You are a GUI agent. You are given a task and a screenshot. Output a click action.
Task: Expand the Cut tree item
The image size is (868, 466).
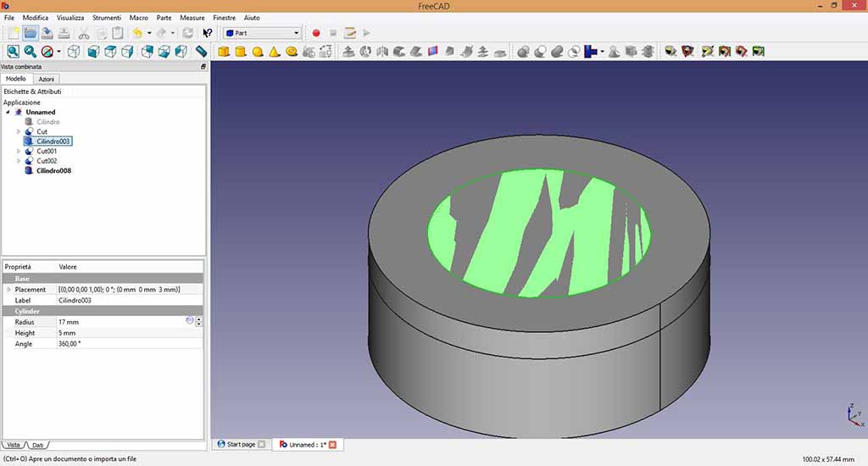pyautogui.click(x=19, y=131)
